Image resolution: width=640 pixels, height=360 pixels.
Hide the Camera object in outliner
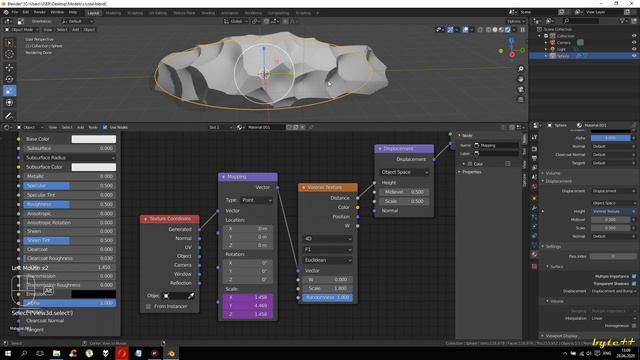point(634,42)
